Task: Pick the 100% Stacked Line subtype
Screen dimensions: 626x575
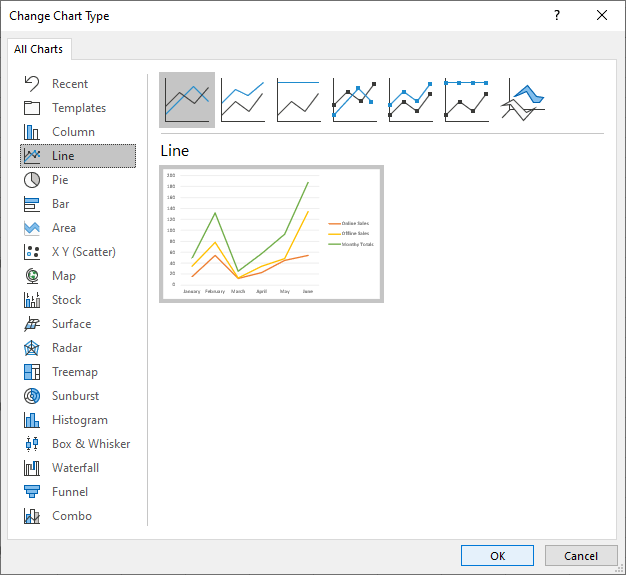Action: coord(299,100)
